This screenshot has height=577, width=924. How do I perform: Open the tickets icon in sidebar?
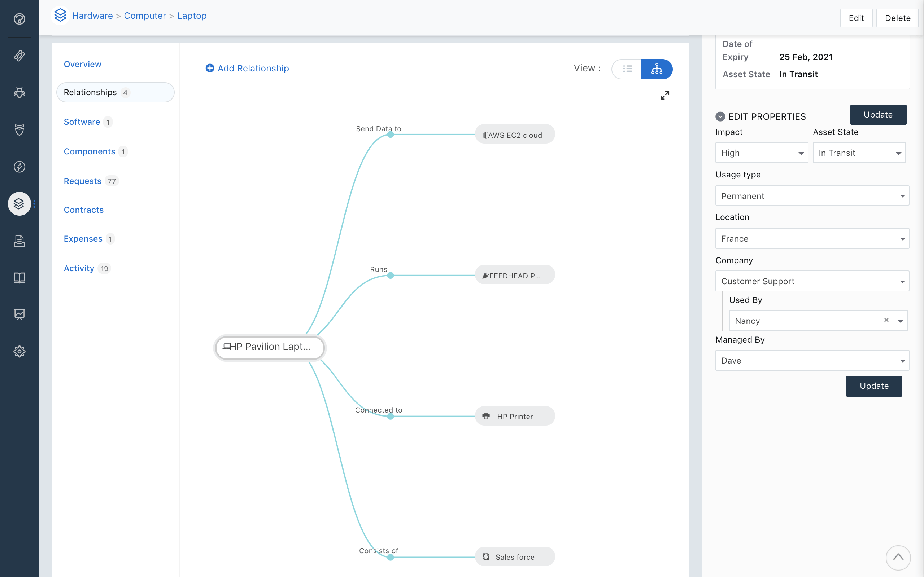coord(19,56)
